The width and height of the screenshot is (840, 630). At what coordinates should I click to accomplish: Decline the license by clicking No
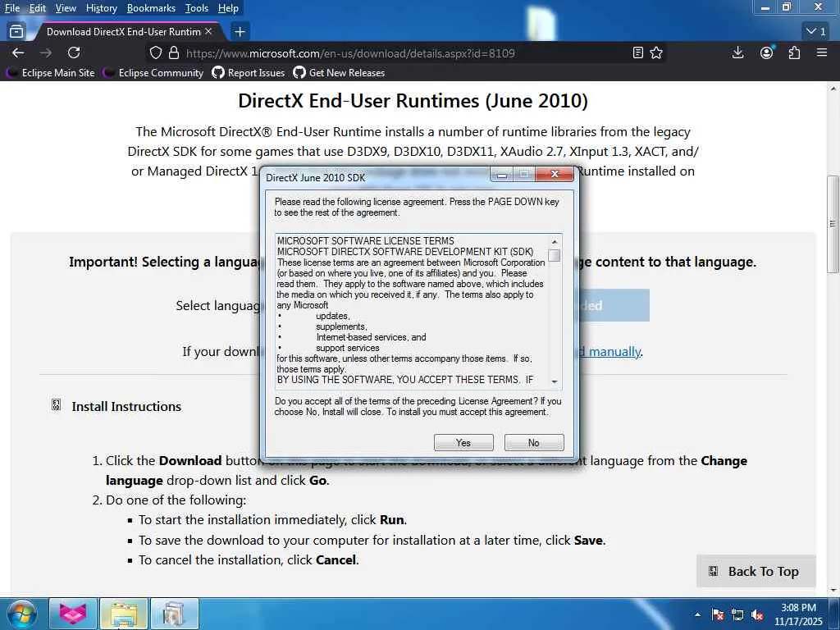[533, 442]
